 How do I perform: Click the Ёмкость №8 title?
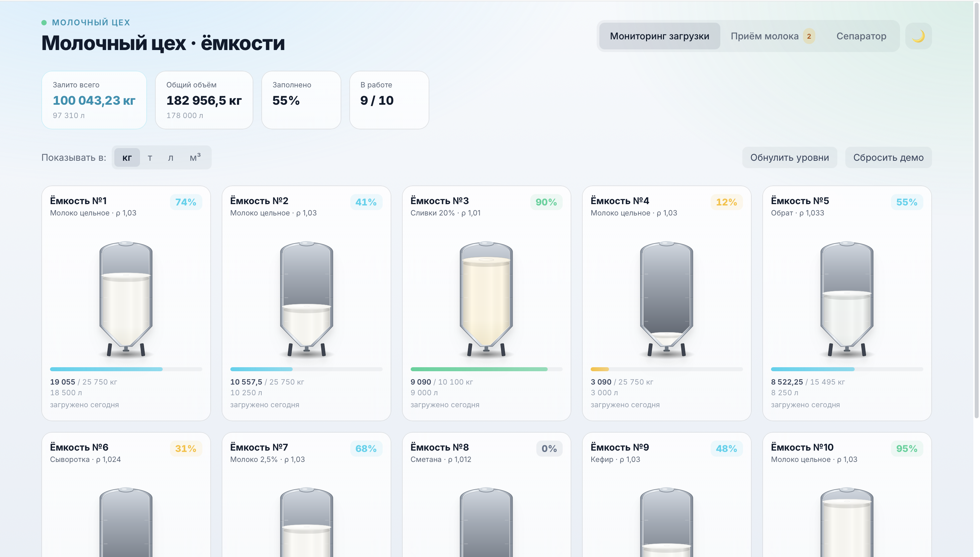(x=440, y=447)
